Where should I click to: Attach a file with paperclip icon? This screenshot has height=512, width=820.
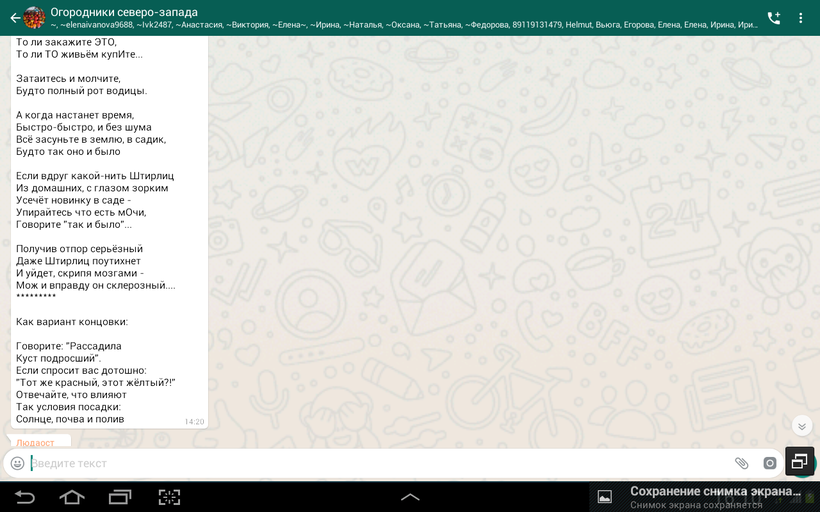(741, 463)
